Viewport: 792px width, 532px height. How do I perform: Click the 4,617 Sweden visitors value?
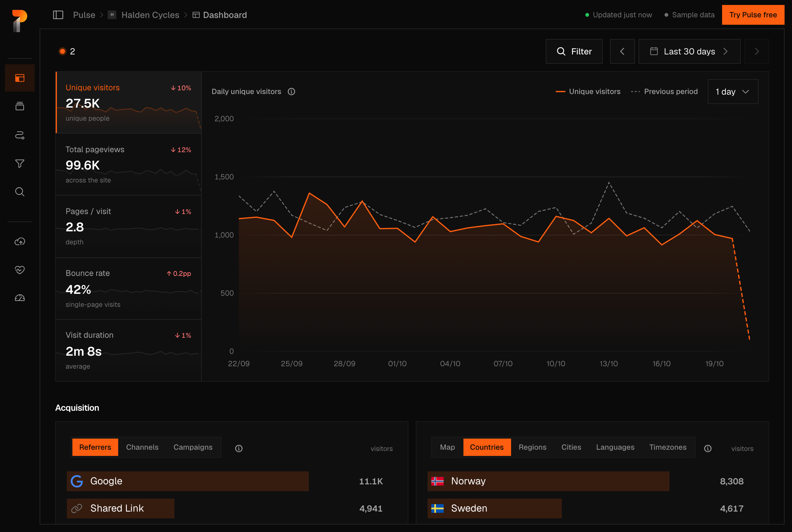[x=732, y=508]
